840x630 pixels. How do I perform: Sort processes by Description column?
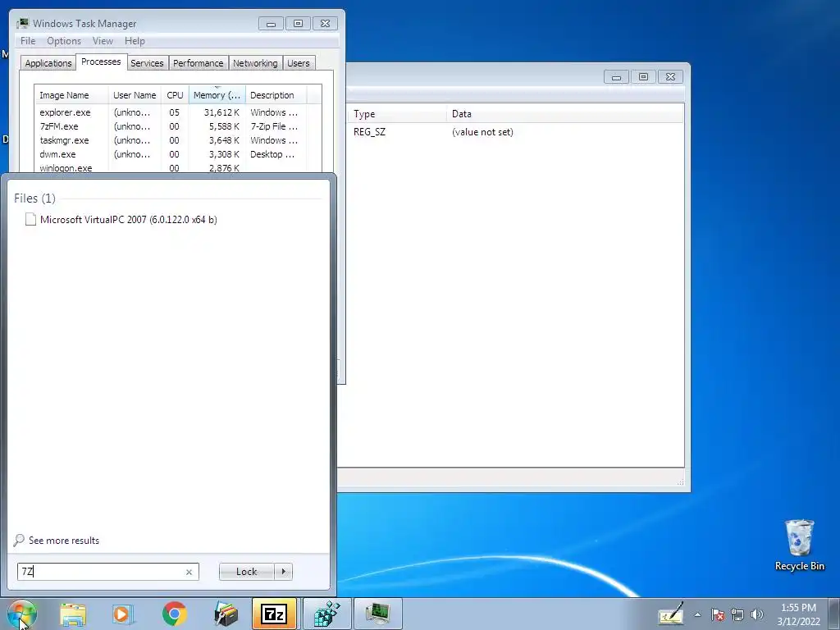pyautogui.click(x=276, y=95)
